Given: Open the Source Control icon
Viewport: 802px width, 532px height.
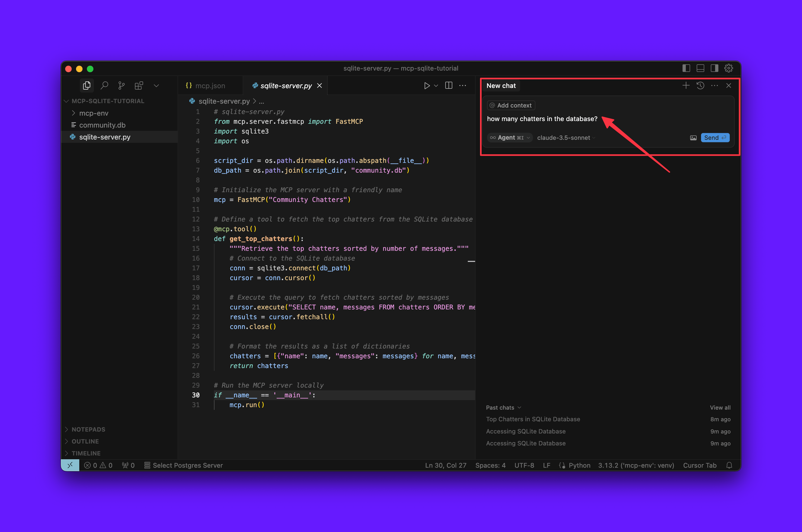Looking at the screenshot, I should click(x=121, y=85).
